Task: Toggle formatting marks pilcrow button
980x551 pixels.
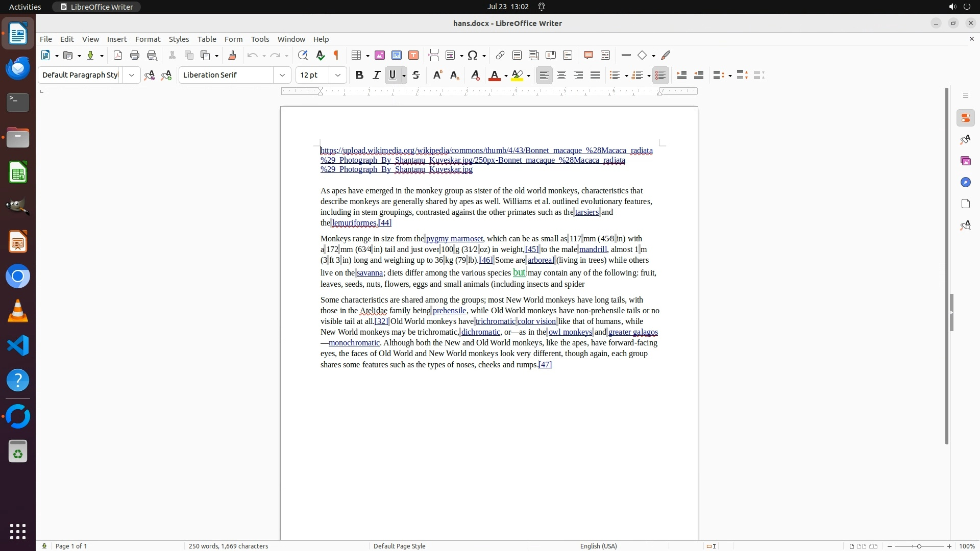Action: pyautogui.click(x=336, y=56)
